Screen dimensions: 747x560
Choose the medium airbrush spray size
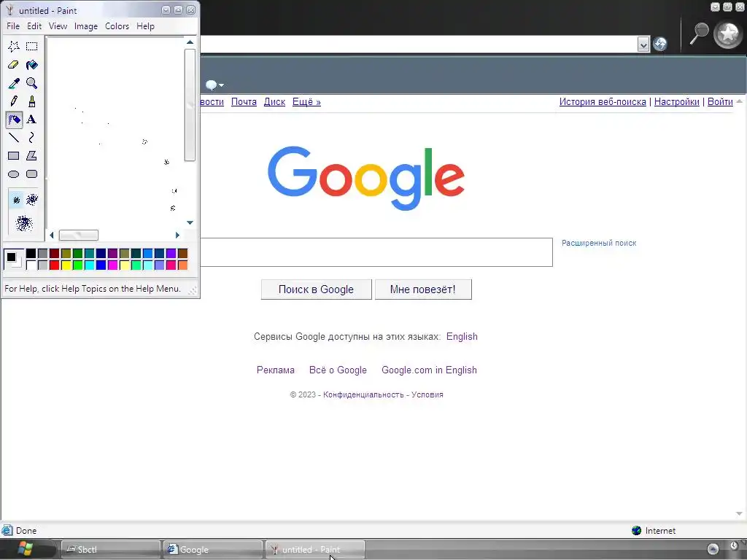32,200
